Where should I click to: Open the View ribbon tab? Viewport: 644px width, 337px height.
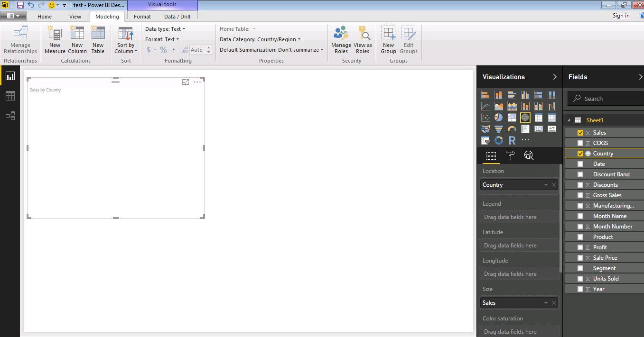tap(75, 17)
